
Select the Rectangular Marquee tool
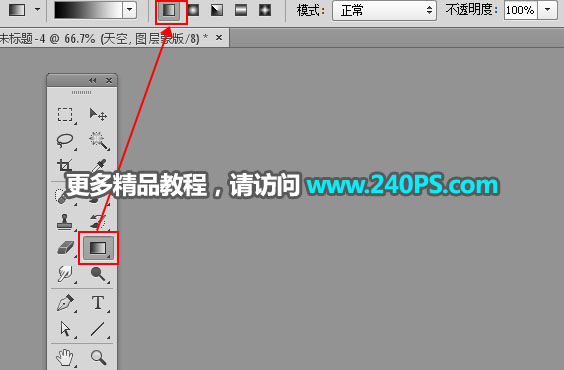[65, 115]
